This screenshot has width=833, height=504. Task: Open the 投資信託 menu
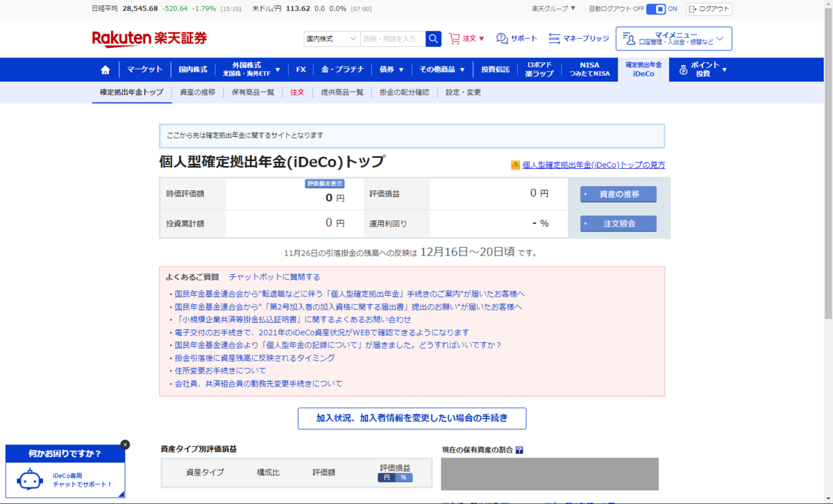(495, 69)
